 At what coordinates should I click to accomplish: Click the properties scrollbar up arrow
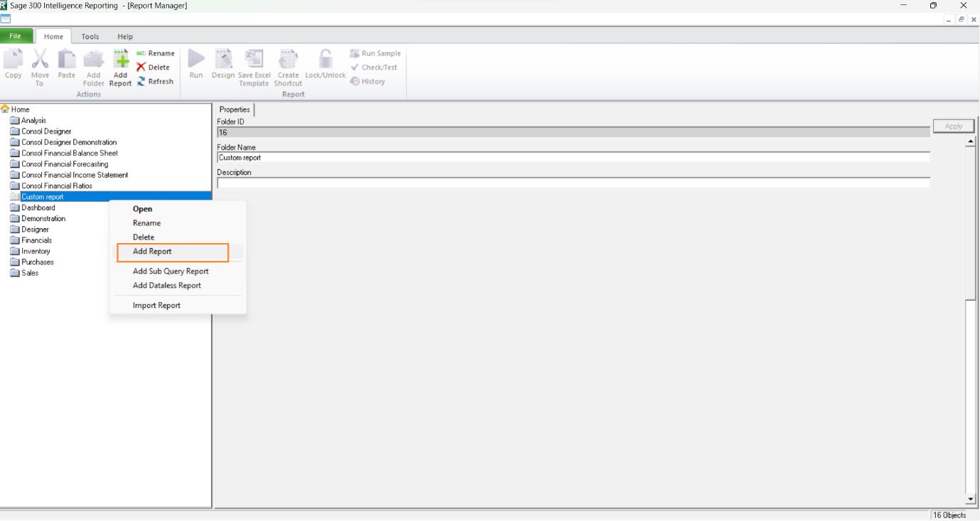click(971, 142)
